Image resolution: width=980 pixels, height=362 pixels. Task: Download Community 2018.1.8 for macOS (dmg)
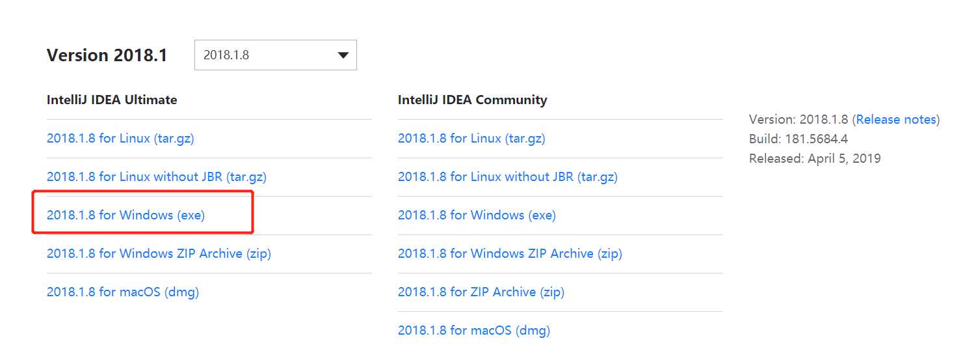pos(474,330)
